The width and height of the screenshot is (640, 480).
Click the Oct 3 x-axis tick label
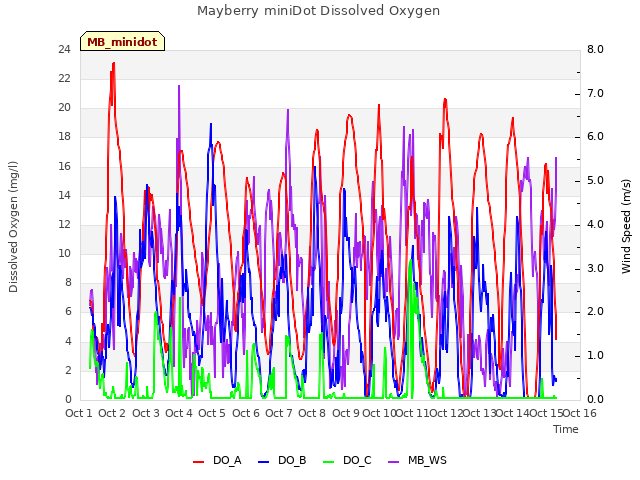[146, 413]
